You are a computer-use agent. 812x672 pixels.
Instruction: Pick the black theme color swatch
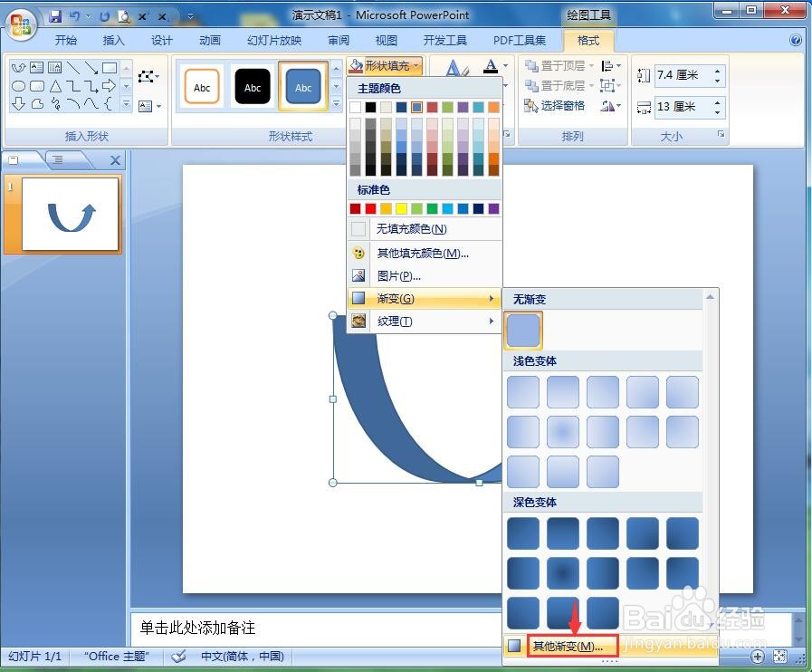(x=370, y=107)
